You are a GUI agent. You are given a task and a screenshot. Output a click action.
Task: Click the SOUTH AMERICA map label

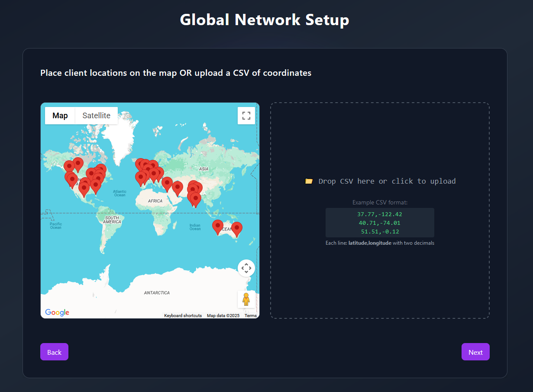pos(112,220)
